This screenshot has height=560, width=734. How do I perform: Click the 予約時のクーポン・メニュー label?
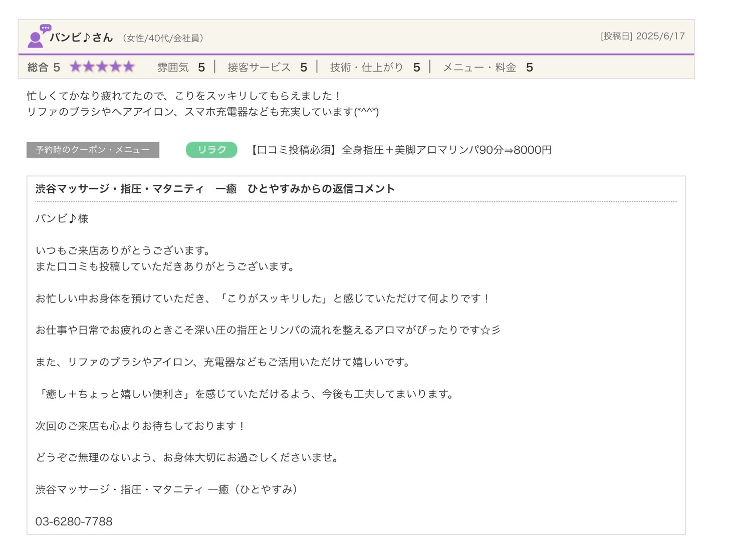93,150
